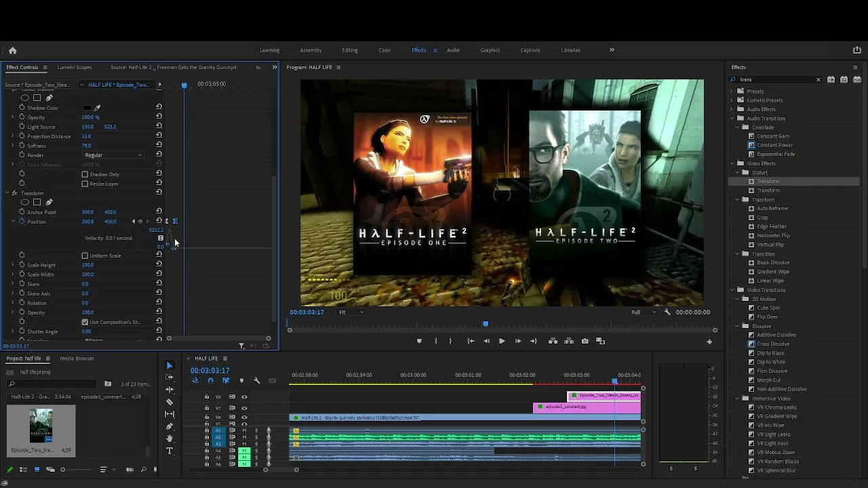
Task: Pick the Ripple Edit tool
Action: pyautogui.click(x=170, y=390)
